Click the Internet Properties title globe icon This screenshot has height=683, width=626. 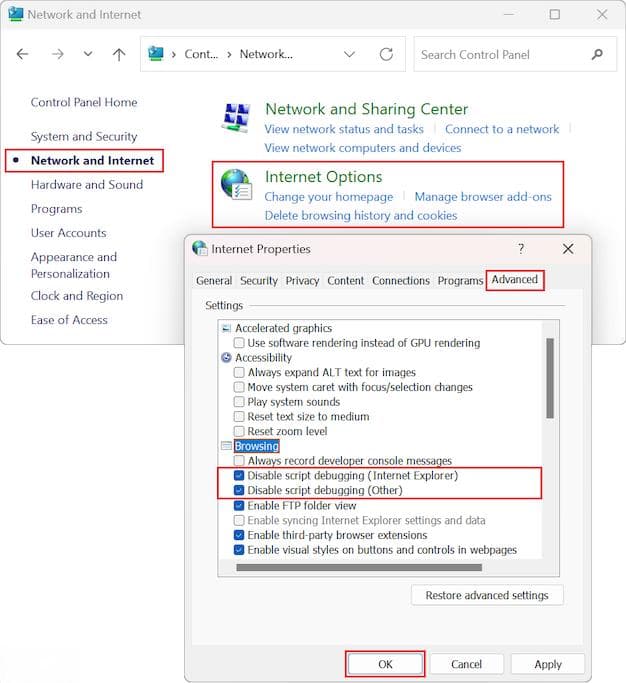coord(200,248)
